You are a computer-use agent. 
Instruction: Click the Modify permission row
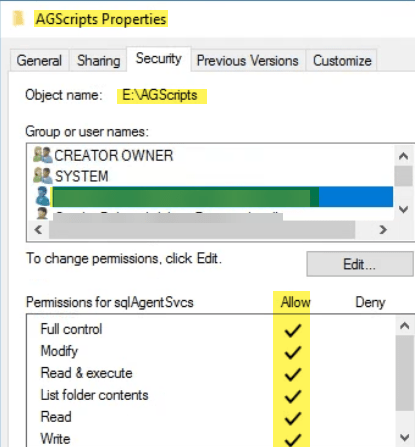click(x=210, y=351)
